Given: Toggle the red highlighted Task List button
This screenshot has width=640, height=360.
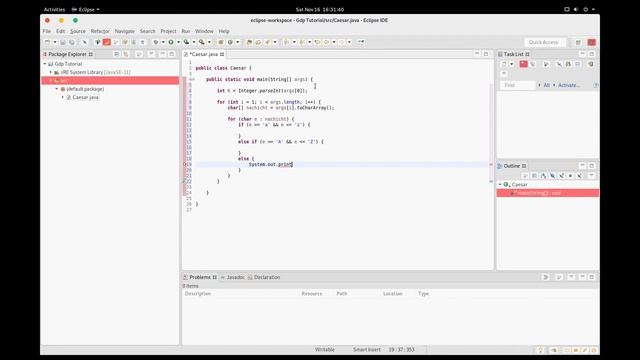Looking at the screenshot, I should coord(524,64).
